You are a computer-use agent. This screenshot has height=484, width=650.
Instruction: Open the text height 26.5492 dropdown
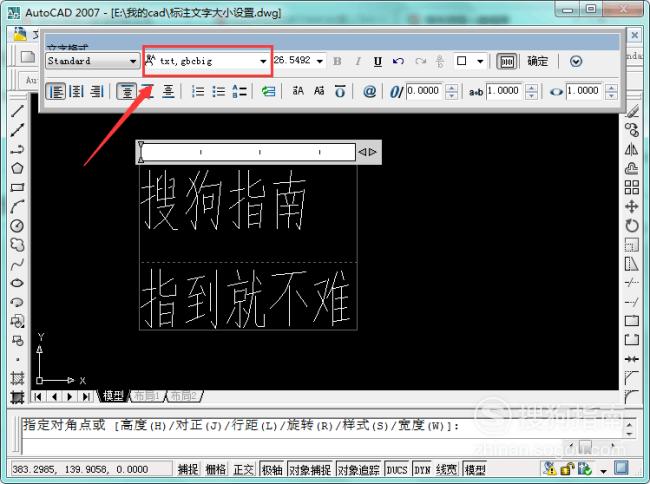click(x=320, y=61)
